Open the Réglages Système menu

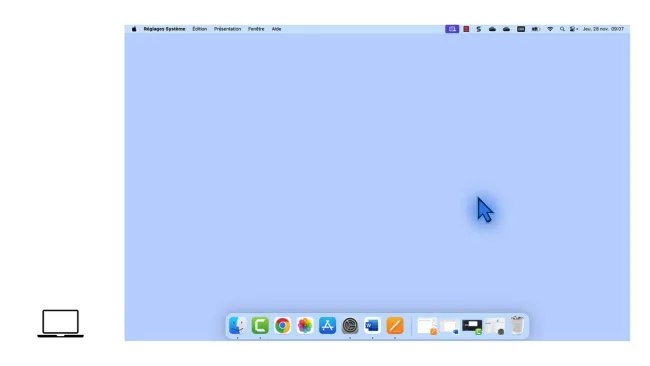click(164, 29)
